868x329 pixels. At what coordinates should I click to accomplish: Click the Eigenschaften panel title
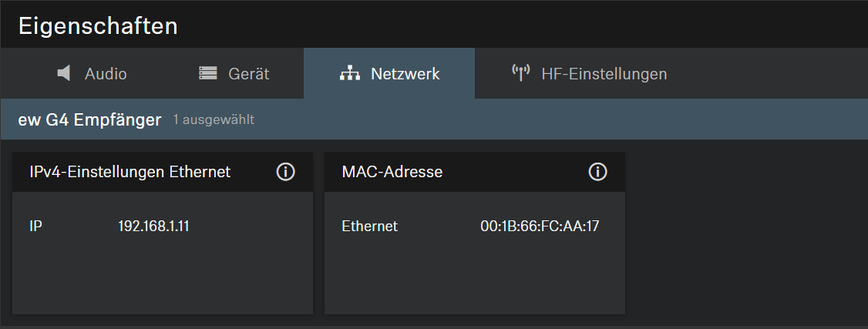coord(98,25)
